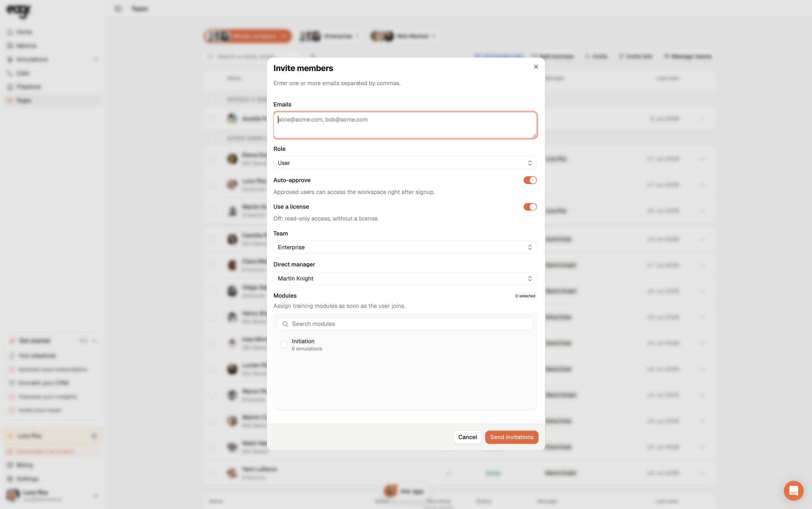Toggle the Use a license switch

click(x=530, y=207)
